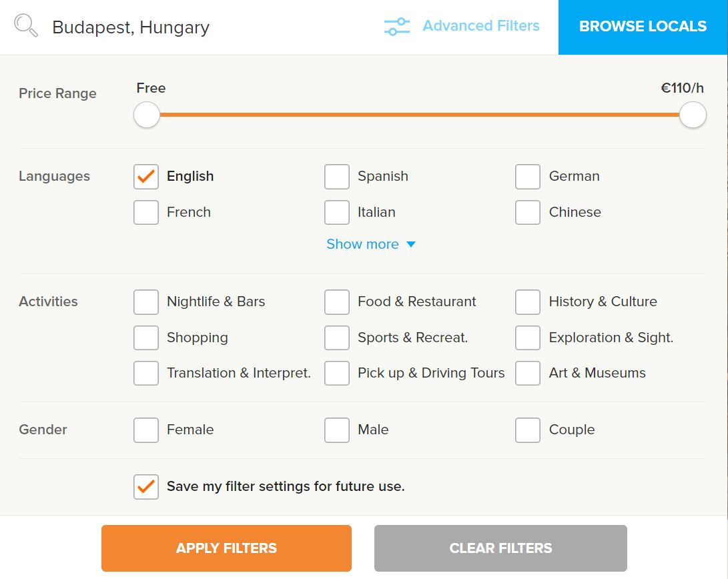
Task: Check the German language option
Action: [528, 176]
